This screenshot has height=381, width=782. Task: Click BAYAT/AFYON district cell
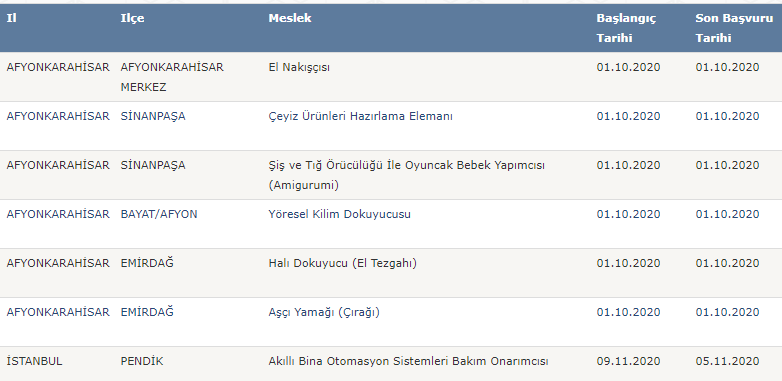[x=159, y=214]
